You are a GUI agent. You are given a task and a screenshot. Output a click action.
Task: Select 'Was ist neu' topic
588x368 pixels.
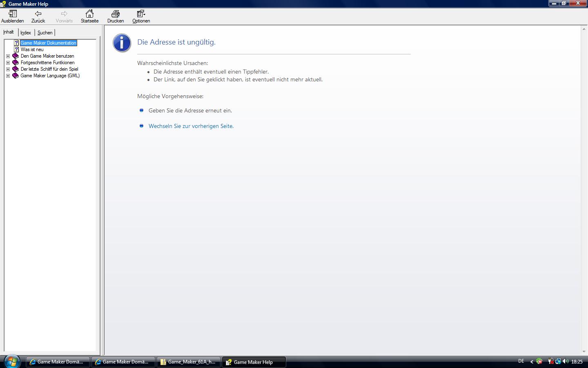[32, 49]
